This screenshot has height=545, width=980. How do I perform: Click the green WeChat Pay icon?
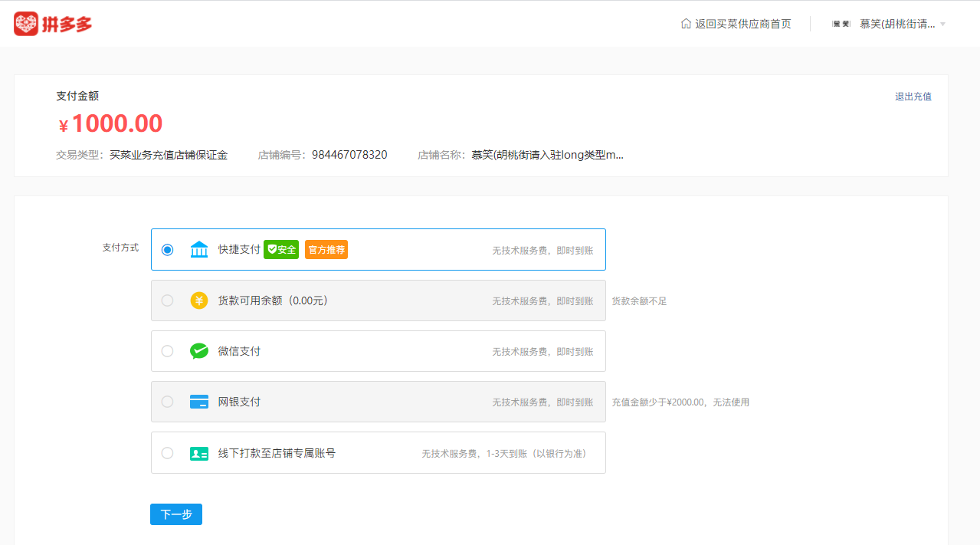pos(199,351)
